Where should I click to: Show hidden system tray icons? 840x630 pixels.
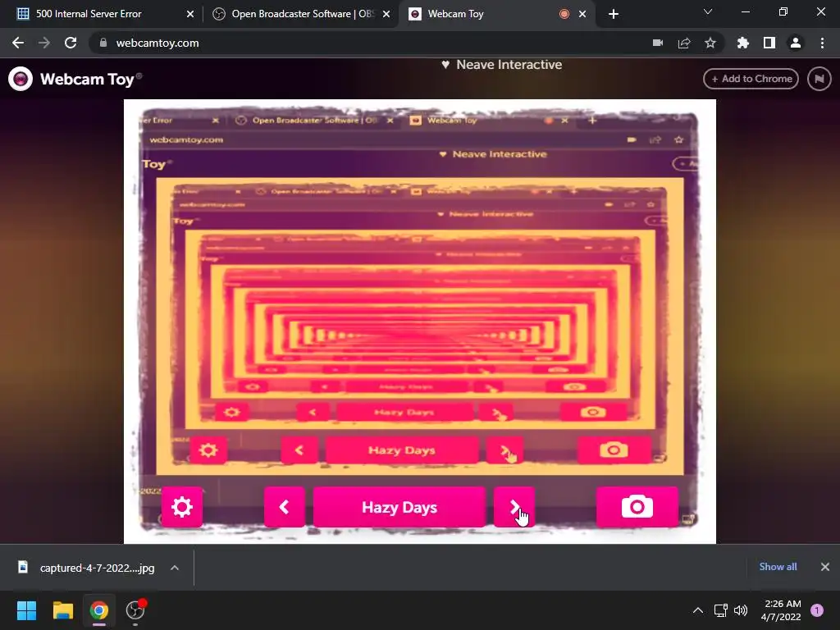click(698, 610)
